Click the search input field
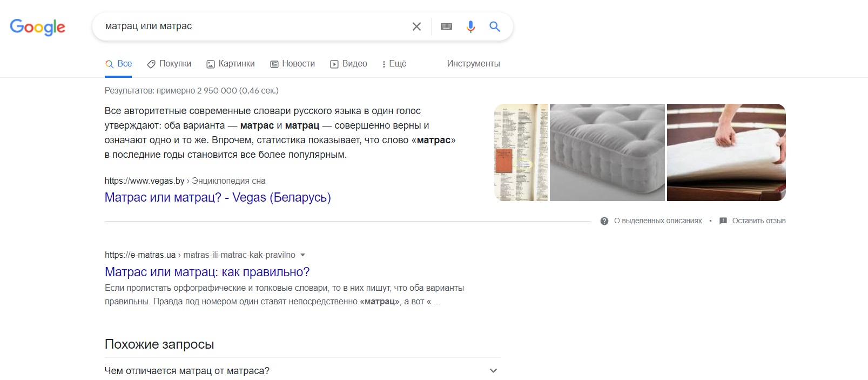 [x=254, y=26]
